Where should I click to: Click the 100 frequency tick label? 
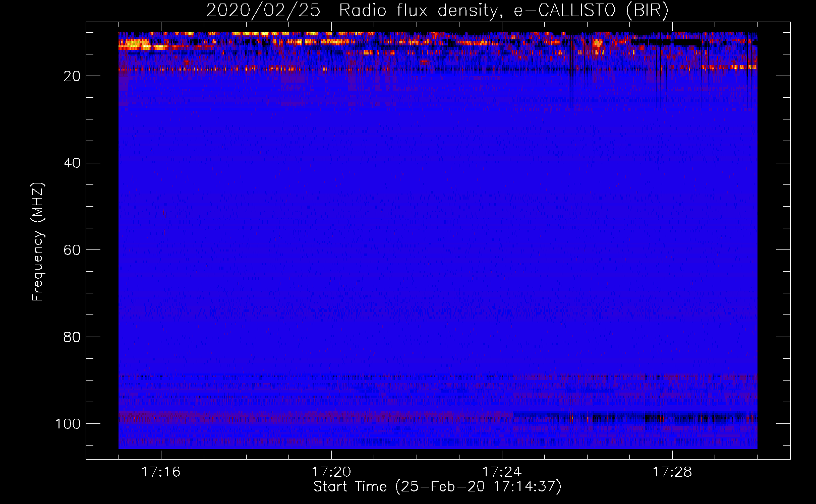[68, 424]
